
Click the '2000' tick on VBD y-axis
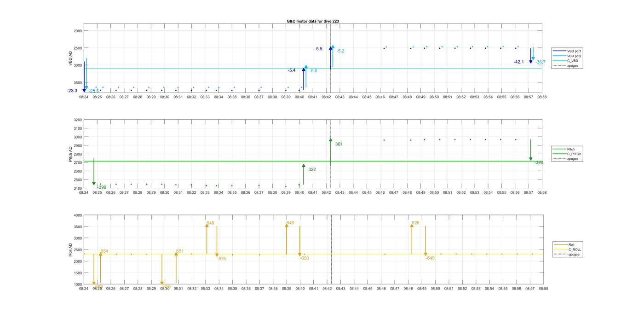[x=78, y=31]
